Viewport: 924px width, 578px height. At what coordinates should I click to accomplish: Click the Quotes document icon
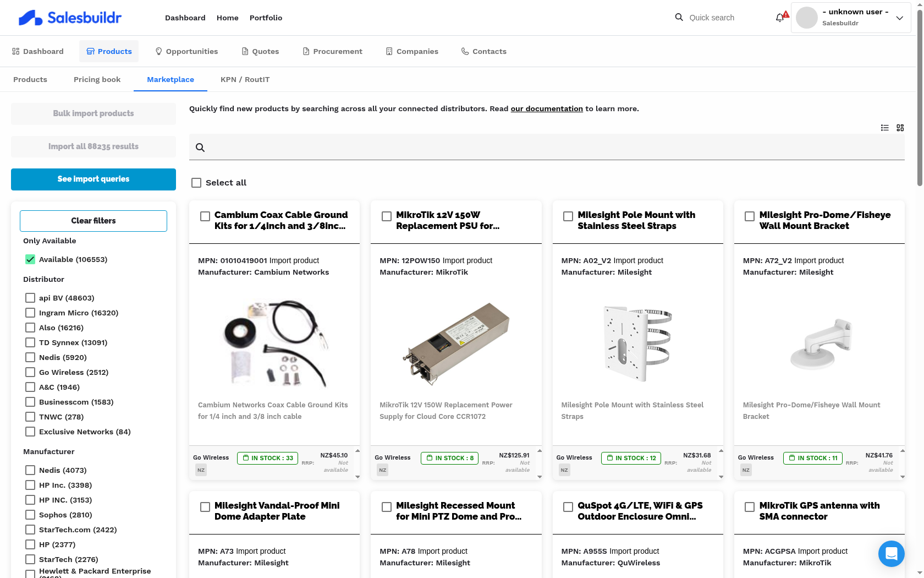(x=245, y=51)
